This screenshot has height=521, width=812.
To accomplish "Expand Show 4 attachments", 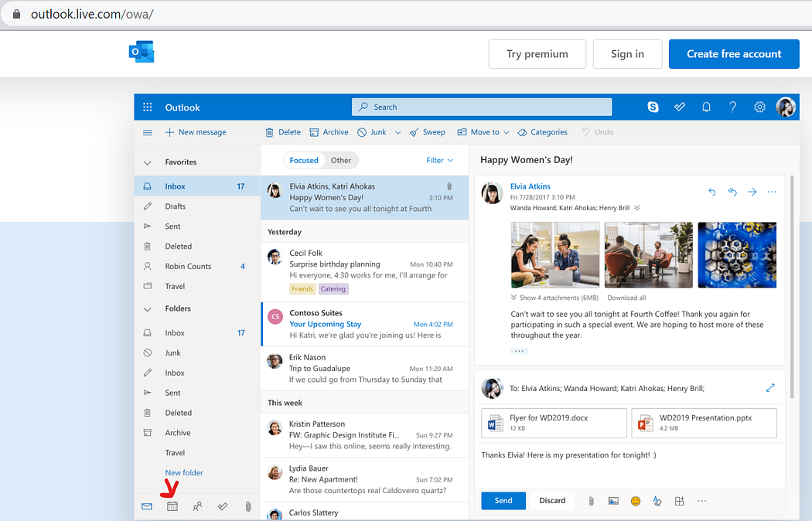I will click(x=554, y=298).
